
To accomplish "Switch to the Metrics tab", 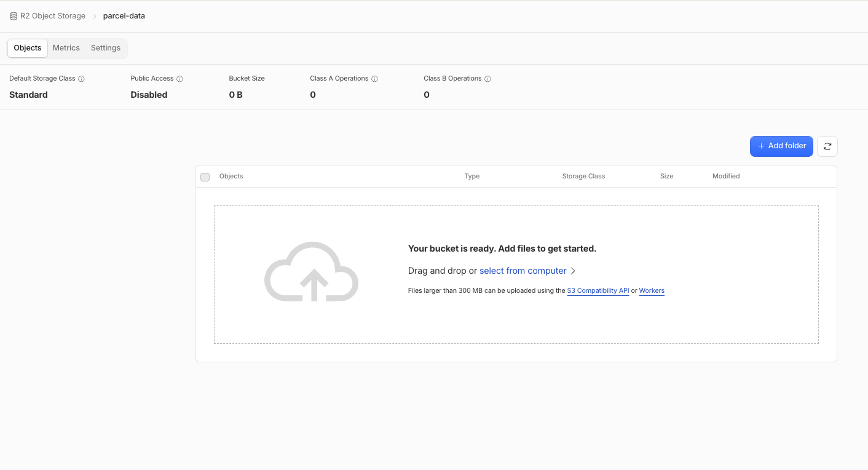I will point(66,48).
